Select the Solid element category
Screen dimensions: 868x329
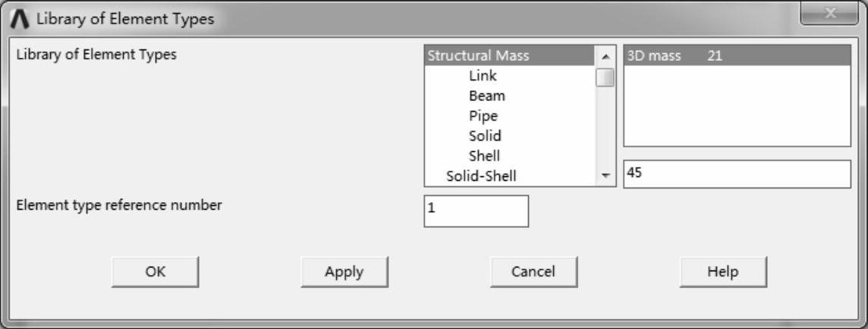tap(485, 136)
